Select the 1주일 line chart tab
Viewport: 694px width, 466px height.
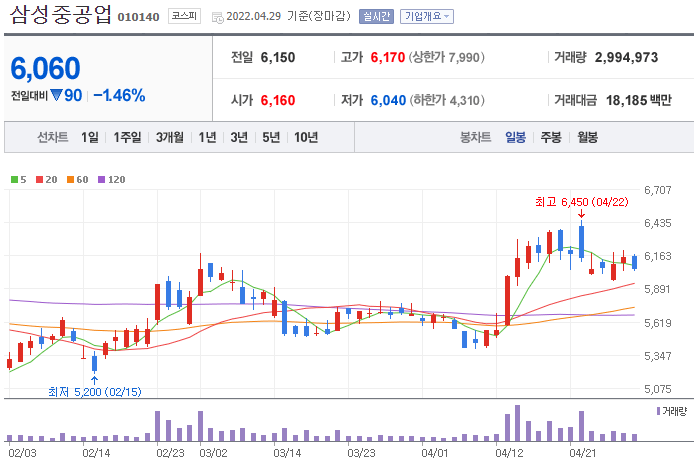[127, 137]
